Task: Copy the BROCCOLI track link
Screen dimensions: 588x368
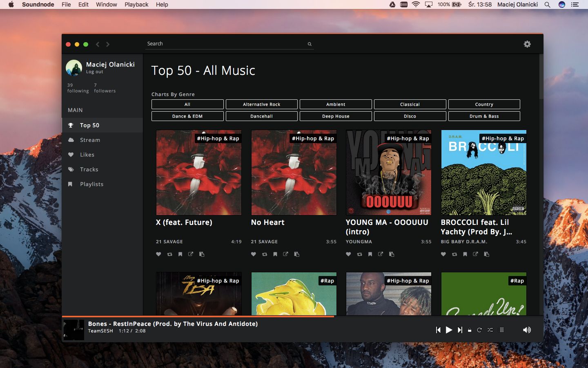Action: point(487,254)
